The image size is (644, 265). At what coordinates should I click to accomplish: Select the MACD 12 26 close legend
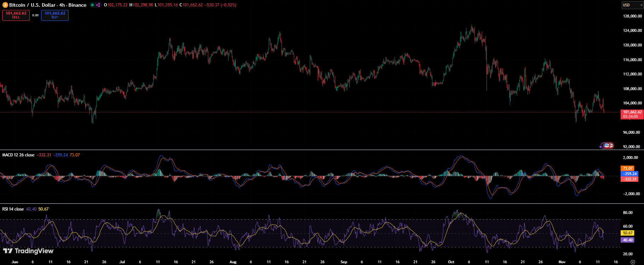tap(18, 155)
